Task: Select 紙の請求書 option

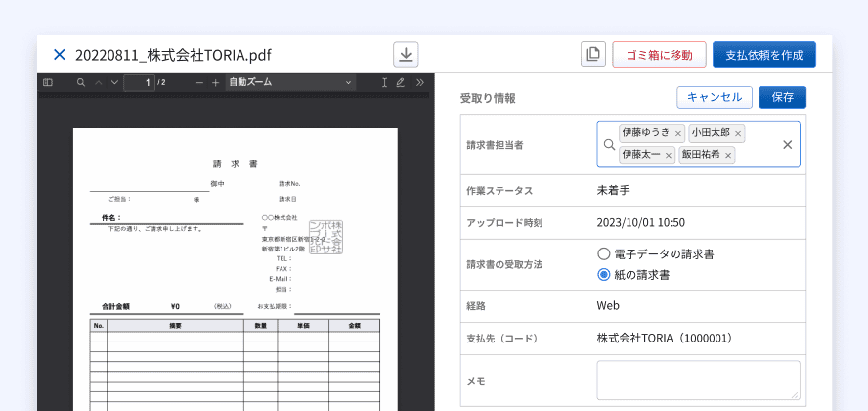Action: [x=603, y=275]
